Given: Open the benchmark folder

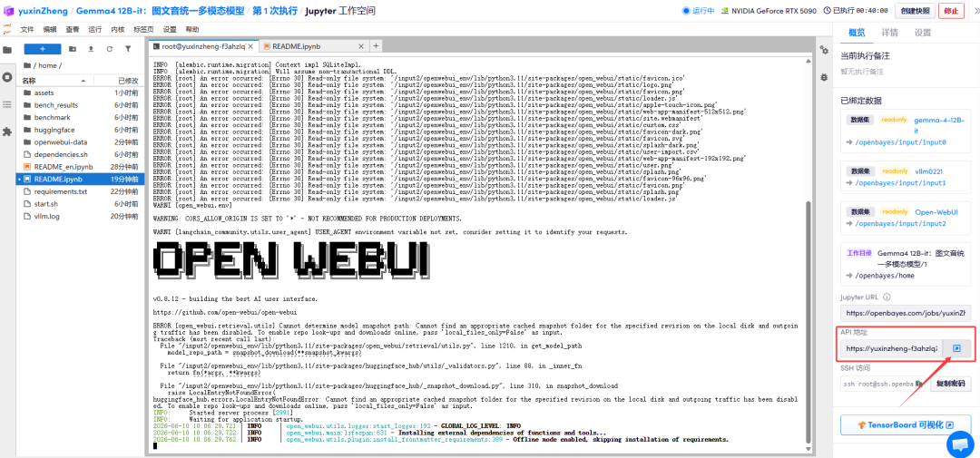Looking at the screenshot, I should point(82,118).
